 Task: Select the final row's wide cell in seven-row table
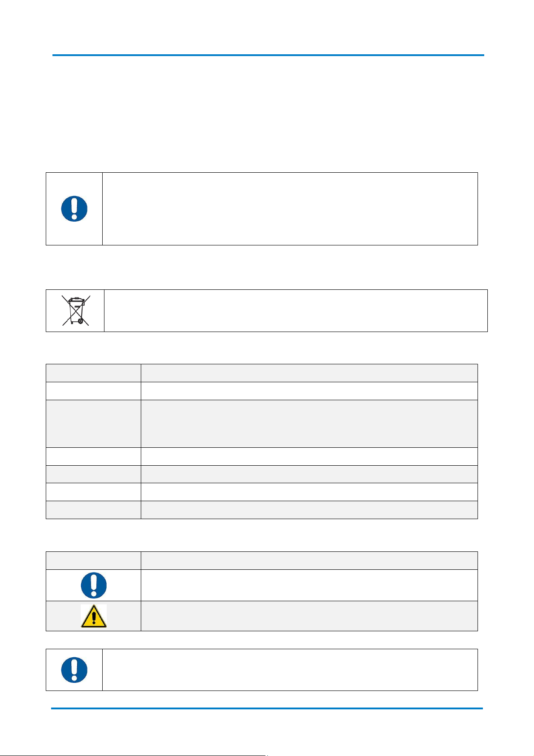309,510
